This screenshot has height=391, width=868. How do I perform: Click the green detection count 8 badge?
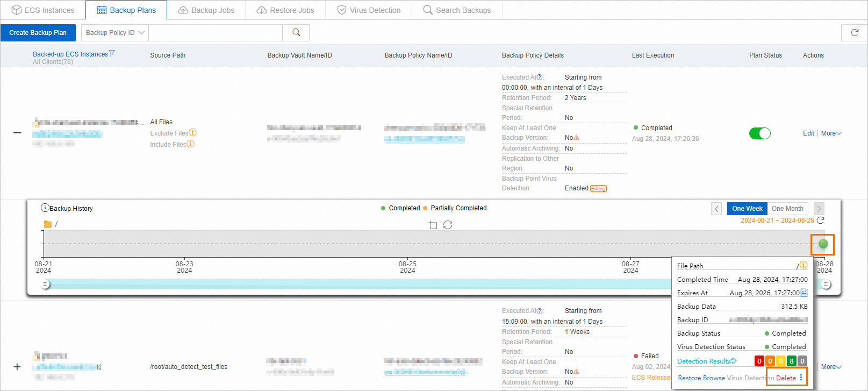tap(792, 361)
